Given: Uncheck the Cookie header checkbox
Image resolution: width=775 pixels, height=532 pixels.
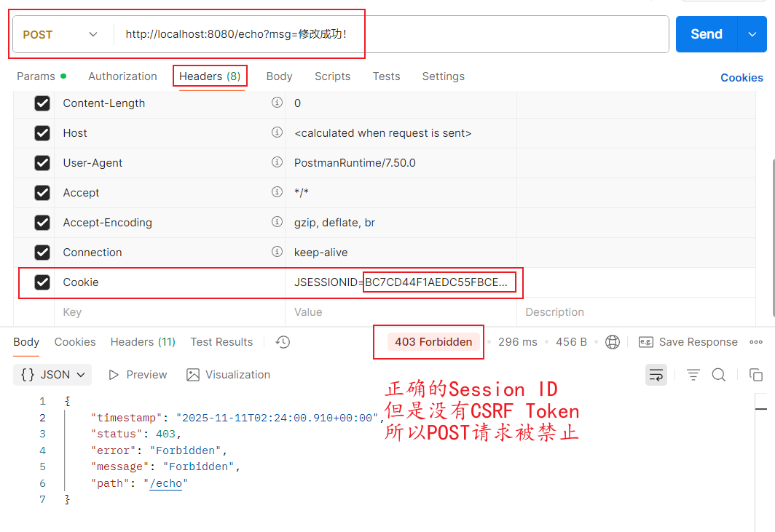Looking at the screenshot, I should (x=42, y=282).
